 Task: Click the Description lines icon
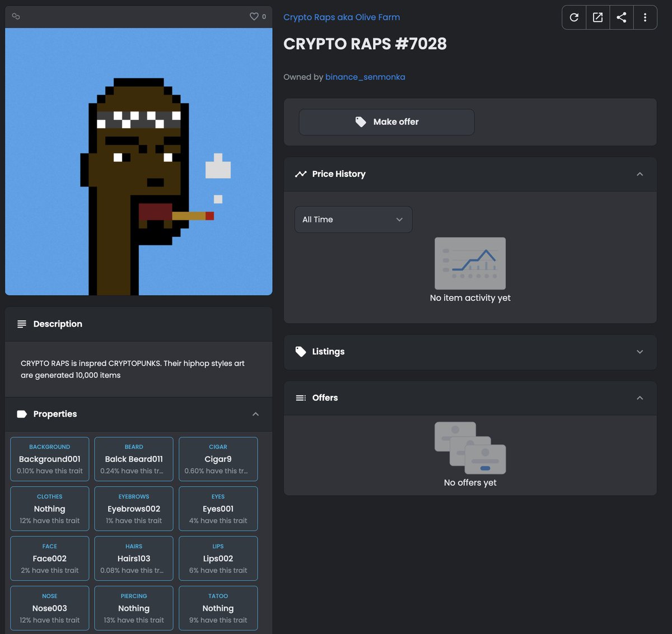[22, 324]
